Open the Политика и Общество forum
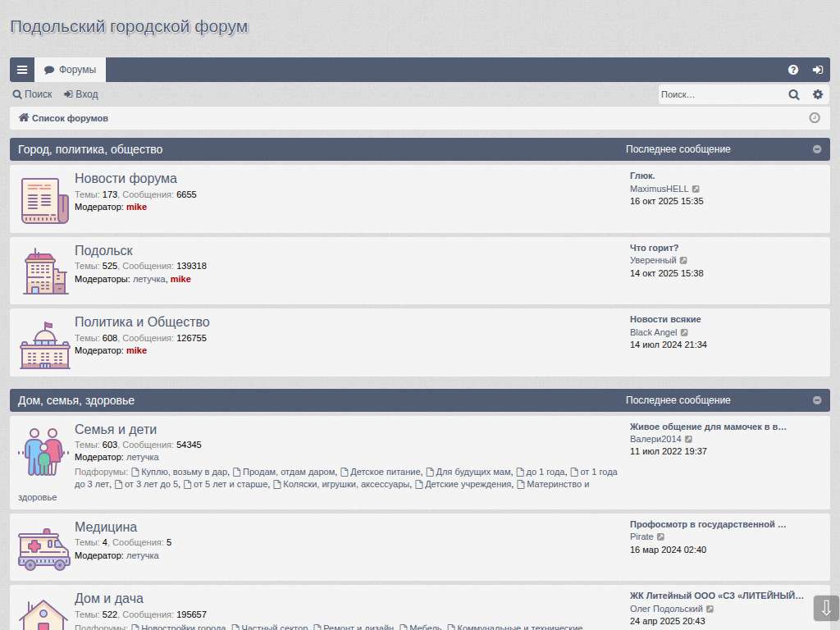Viewport: 840px width, 630px height. tap(142, 322)
